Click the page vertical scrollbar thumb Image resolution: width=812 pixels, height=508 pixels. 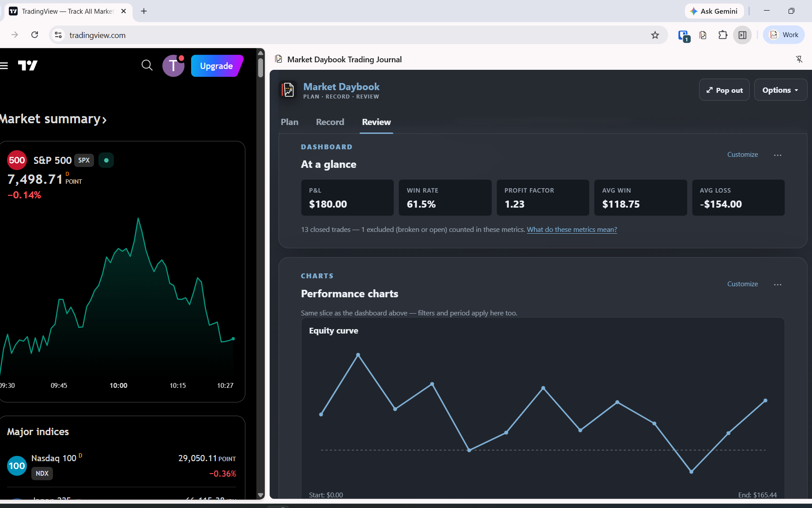260,67
